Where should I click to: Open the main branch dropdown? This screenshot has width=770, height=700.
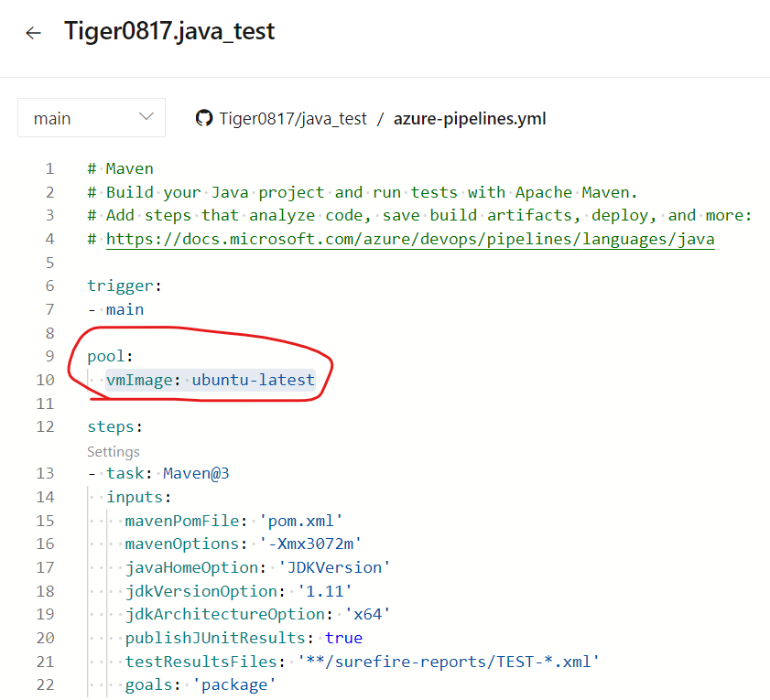pos(92,118)
